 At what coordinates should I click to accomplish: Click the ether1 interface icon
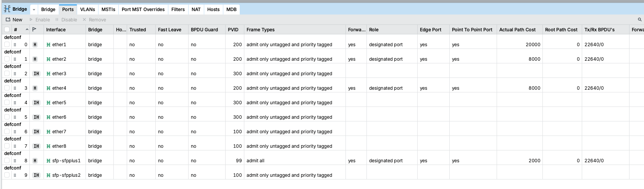pos(48,45)
